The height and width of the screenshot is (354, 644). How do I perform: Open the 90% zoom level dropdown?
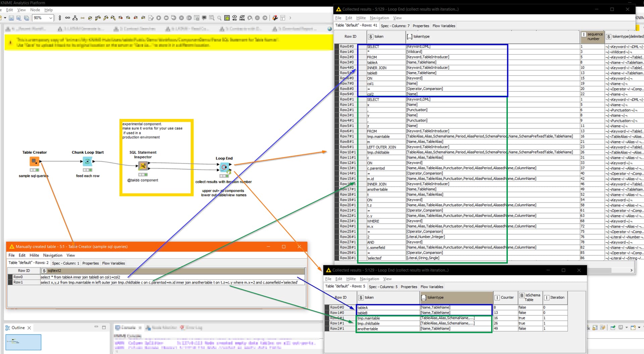[51, 18]
